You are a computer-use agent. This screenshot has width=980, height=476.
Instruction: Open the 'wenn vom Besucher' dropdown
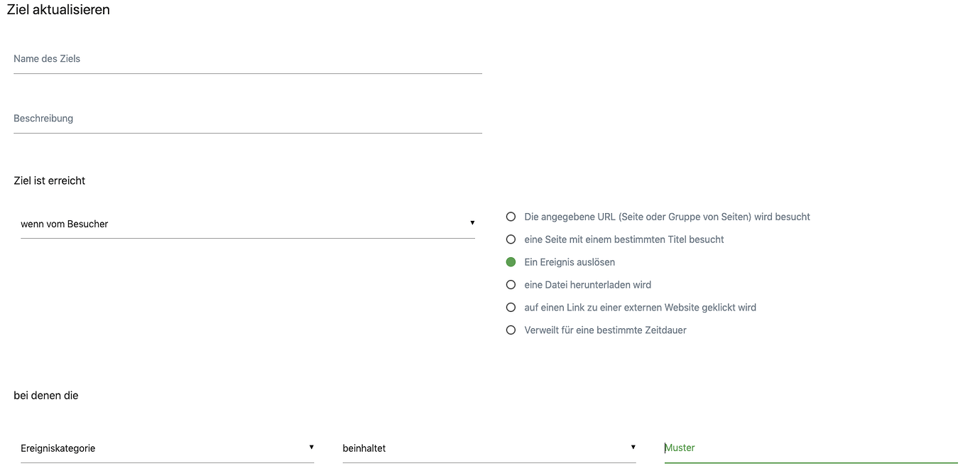tap(248, 224)
